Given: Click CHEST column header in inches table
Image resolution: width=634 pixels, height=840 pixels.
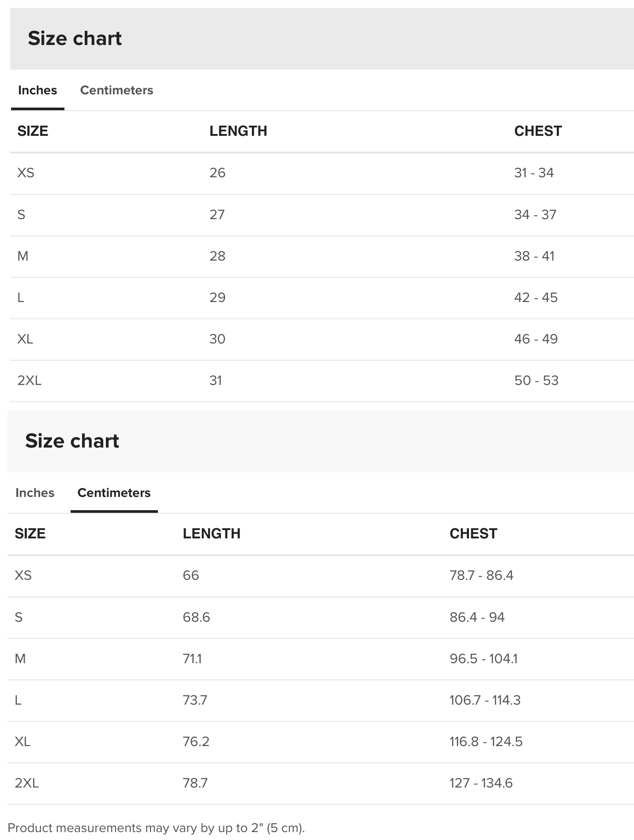Looking at the screenshot, I should click(538, 131).
